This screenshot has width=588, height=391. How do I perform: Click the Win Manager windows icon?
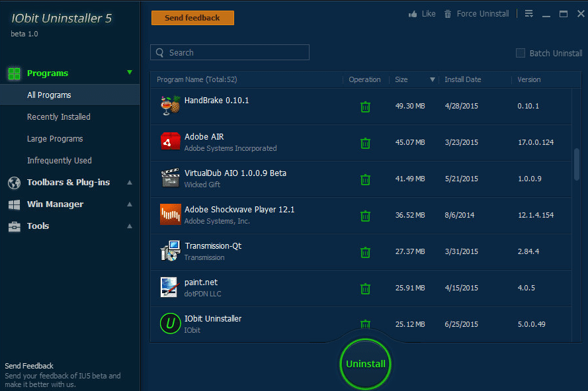[x=15, y=205]
